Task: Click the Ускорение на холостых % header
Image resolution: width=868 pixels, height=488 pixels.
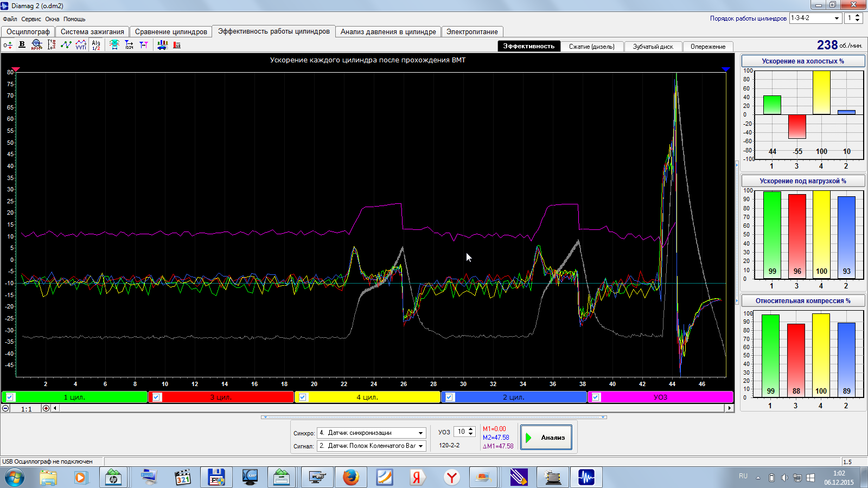Action: pos(803,61)
